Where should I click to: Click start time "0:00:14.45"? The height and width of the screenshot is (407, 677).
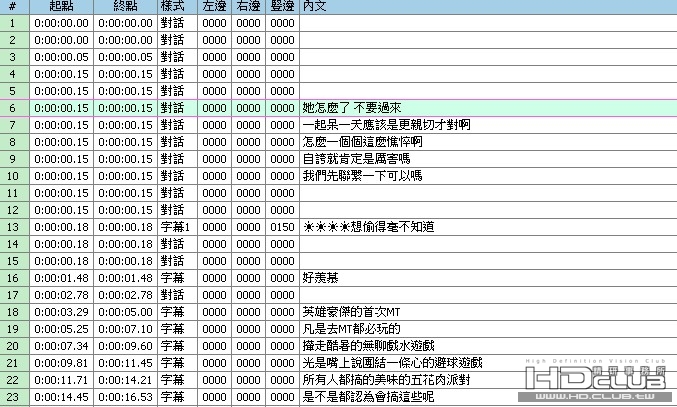tap(61, 397)
